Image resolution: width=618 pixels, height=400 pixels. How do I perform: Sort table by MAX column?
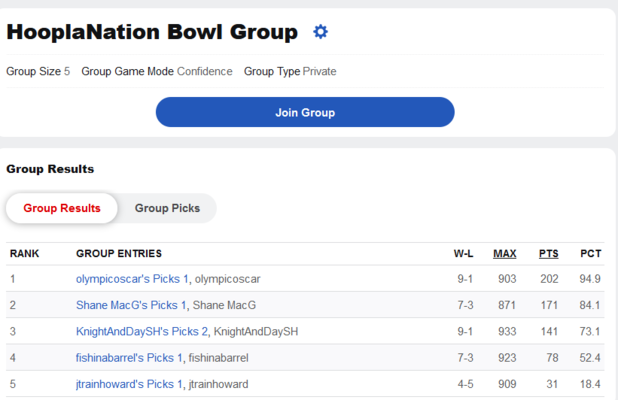tap(504, 253)
